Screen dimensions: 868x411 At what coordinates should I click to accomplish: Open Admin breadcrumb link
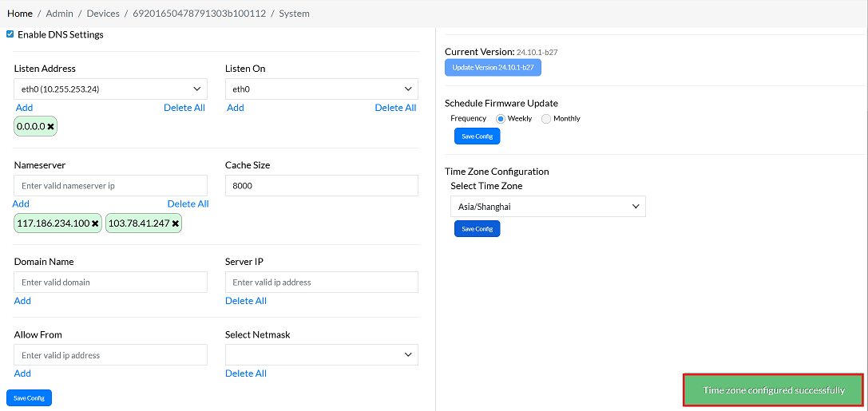point(60,14)
